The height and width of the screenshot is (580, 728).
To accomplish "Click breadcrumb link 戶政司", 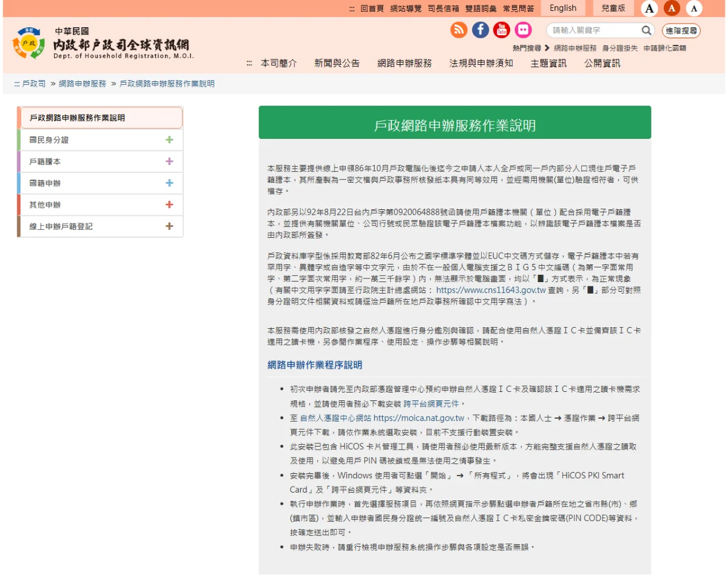I will [x=34, y=84].
